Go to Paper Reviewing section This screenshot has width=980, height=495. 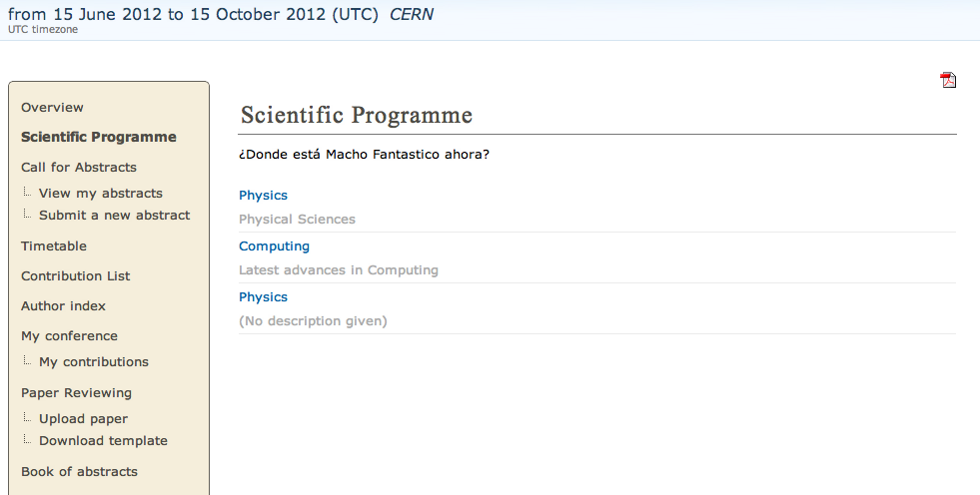pyautogui.click(x=76, y=393)
